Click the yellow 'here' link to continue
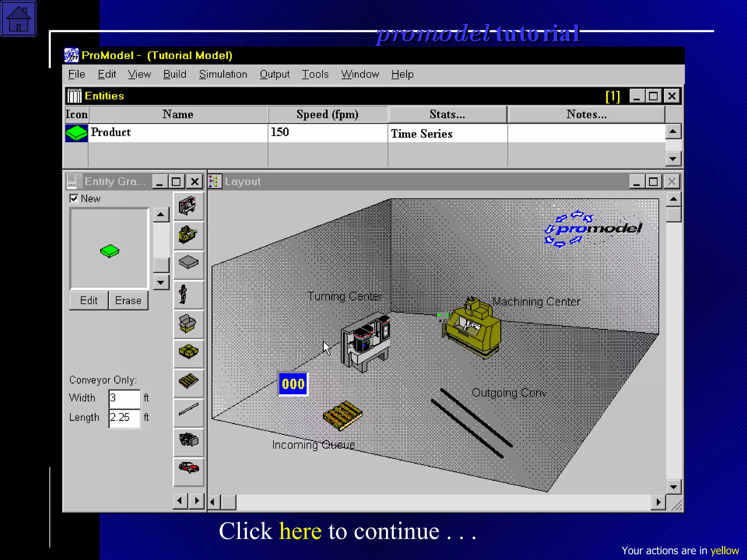 click(301, 531)
